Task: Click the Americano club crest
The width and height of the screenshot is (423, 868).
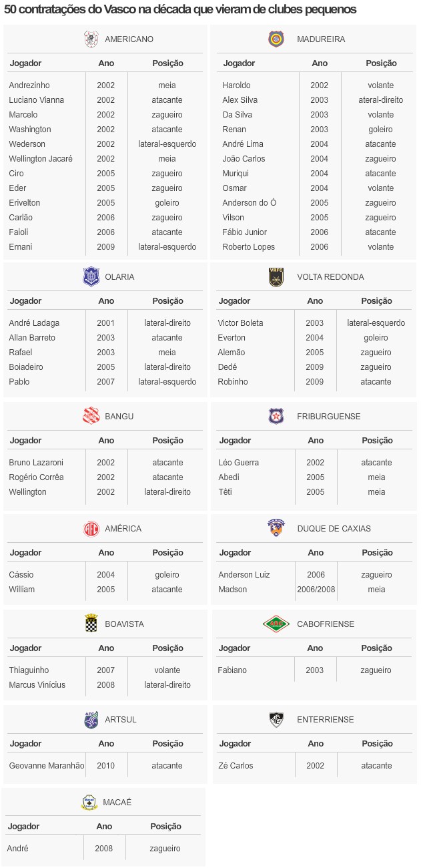Action: [x=91, y=39]
